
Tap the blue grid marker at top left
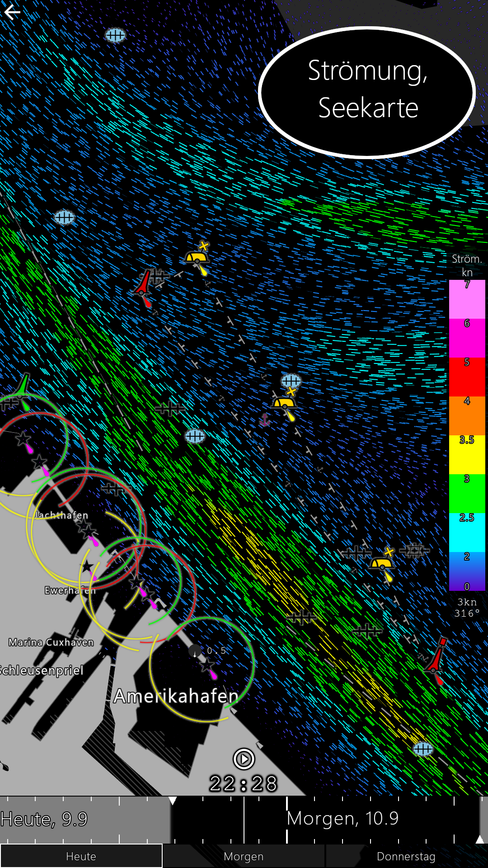click(115, 35)
